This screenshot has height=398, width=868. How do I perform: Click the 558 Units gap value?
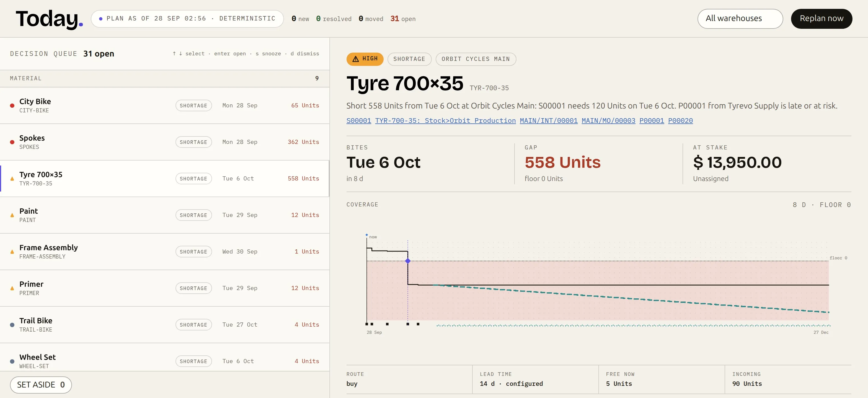click(562, 162)
